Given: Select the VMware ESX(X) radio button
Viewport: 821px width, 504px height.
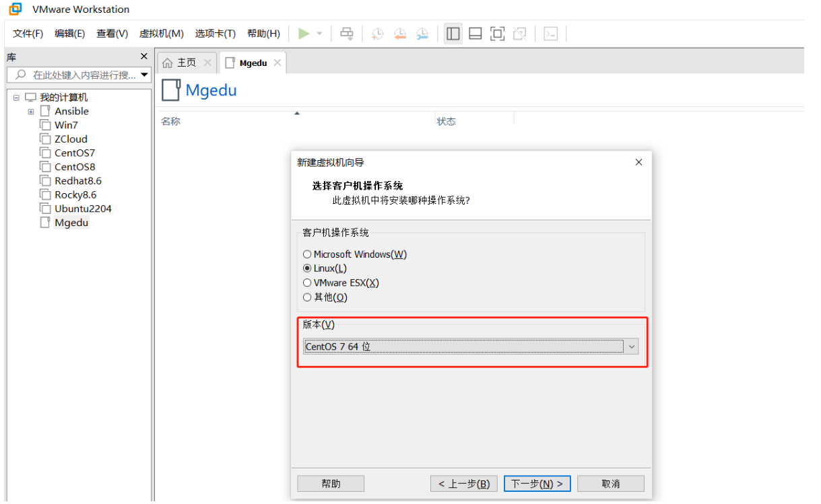Looking at the screenshot, I should click(x=307, y=283).
